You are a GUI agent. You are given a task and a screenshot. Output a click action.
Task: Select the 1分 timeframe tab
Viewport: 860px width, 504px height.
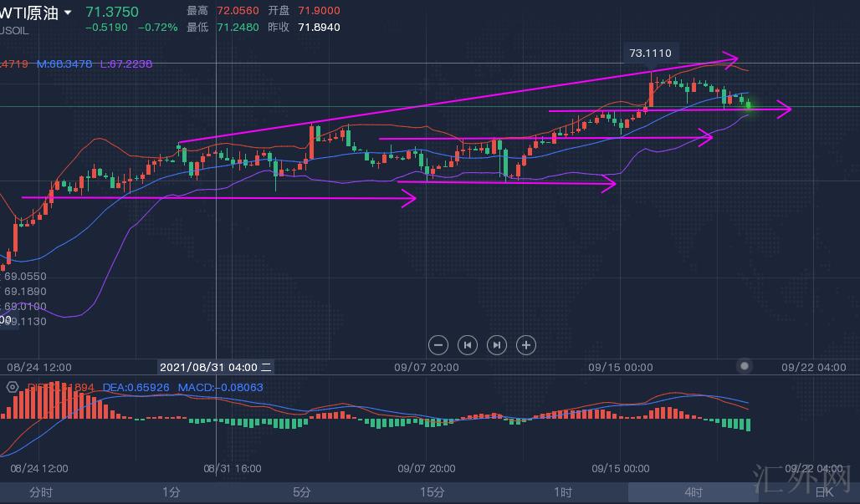click(x=171, y=492)
